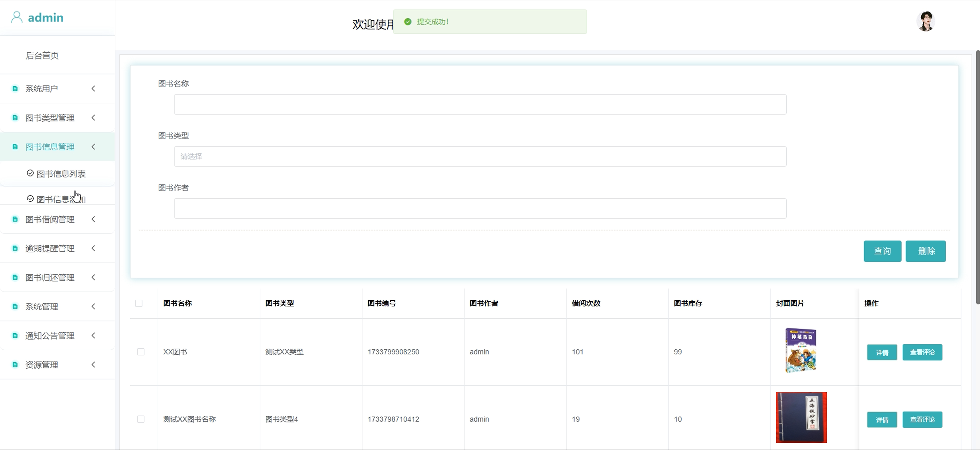
Task: Select the 测试XX图书名称 row checkbox
Action: click(x=141, y=419)
